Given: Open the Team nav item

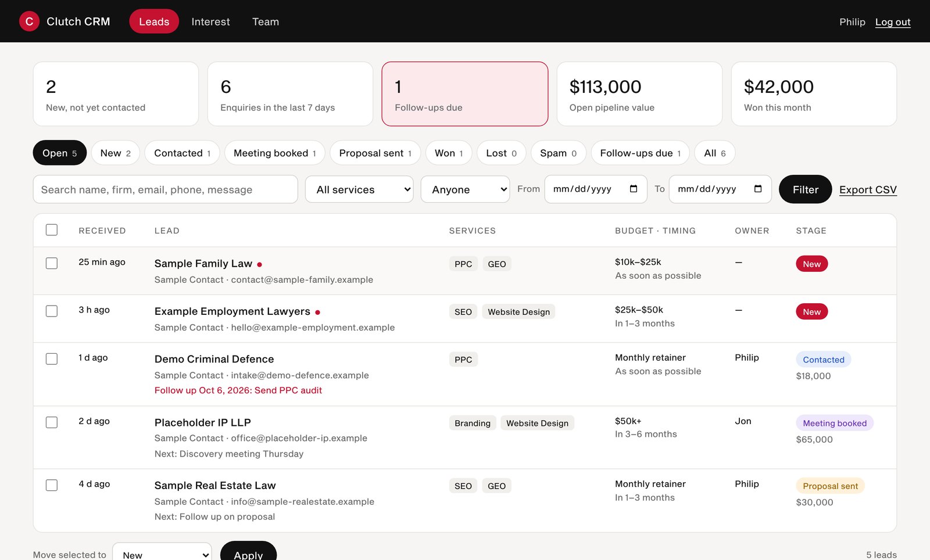Looking at the screenshot, I should 266,21.
